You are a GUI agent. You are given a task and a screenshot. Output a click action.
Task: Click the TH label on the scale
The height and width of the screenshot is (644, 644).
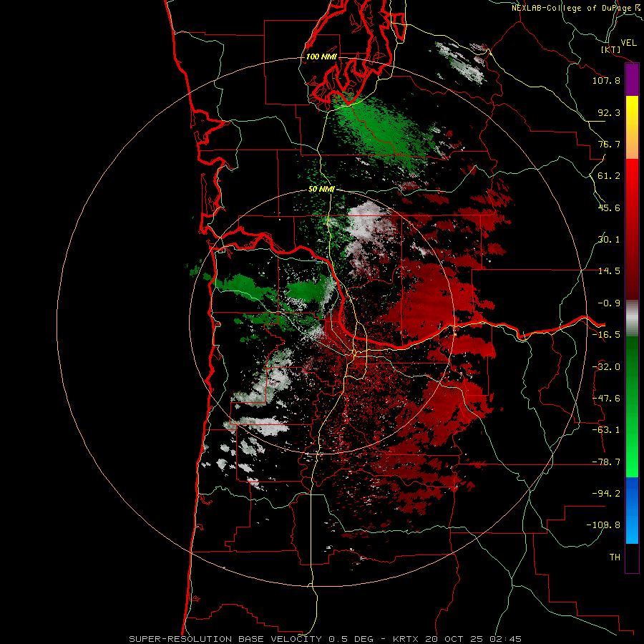click(615, 557)
